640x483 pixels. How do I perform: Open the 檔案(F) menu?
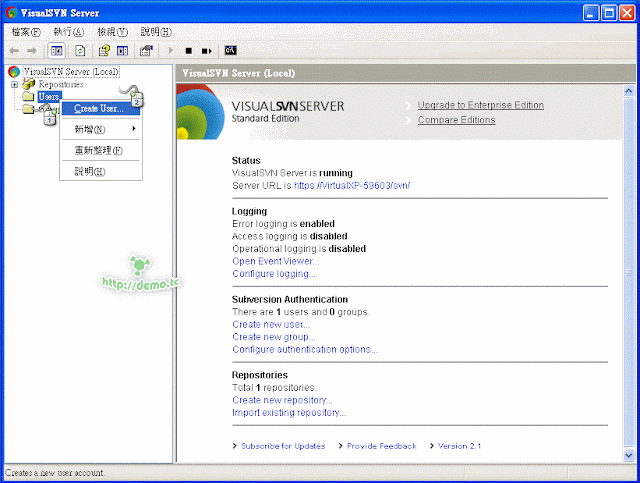(x=26, y=32)
